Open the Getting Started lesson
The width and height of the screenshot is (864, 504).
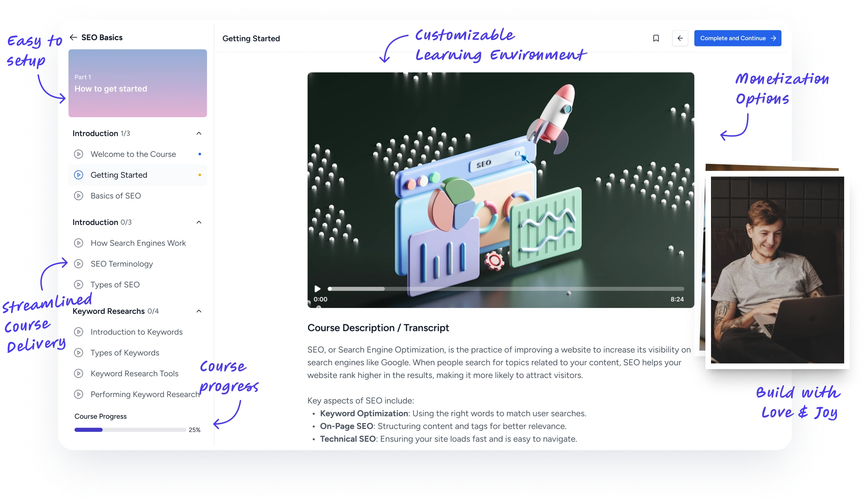(137, 175)
